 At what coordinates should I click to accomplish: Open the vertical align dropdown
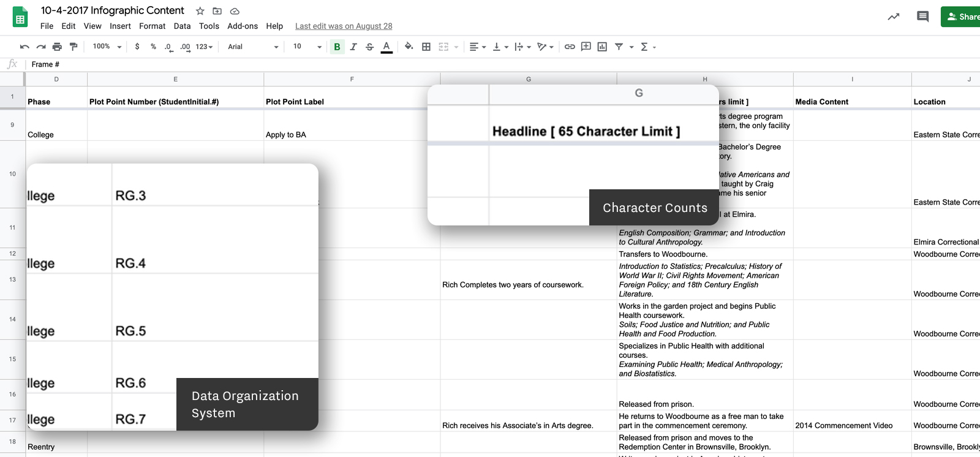click(500, 47)
